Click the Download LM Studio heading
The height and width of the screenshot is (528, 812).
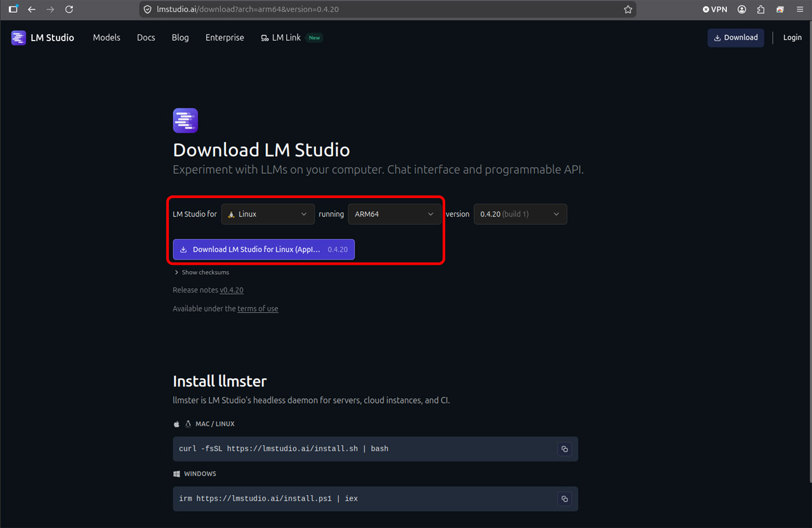point(261,150)
